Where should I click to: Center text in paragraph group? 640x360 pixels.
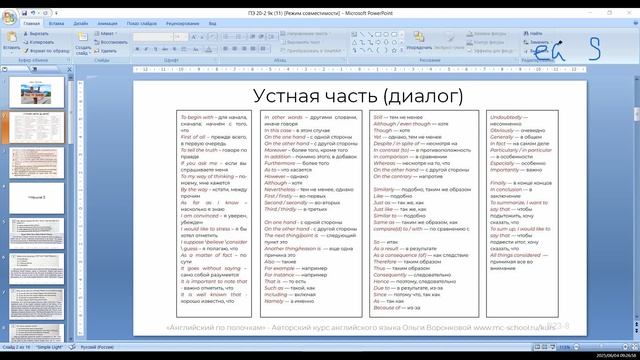(x=235, y=49)
